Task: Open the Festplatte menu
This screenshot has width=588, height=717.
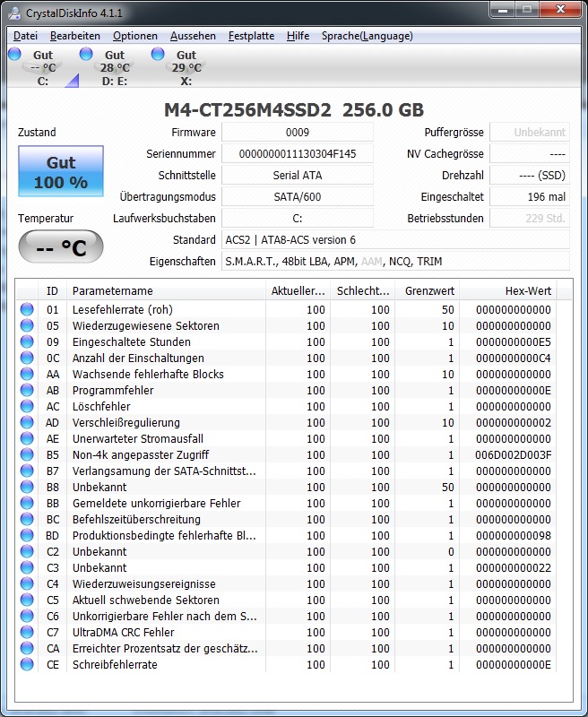Action: [x=252, y=36]
